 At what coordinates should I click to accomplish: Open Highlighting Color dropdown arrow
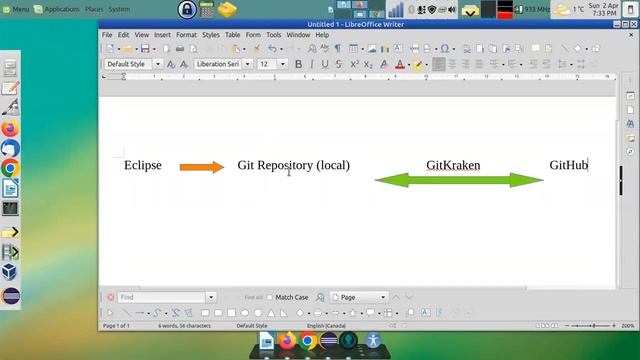427,64
